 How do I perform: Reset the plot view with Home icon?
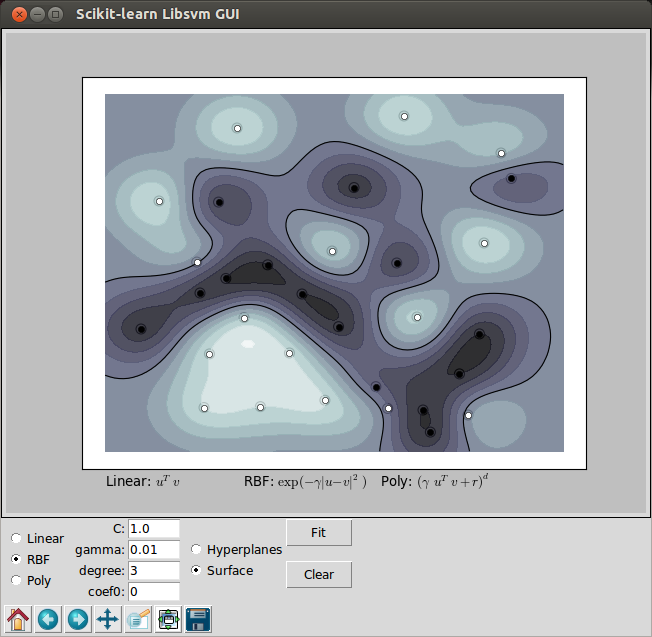(18, 619)
